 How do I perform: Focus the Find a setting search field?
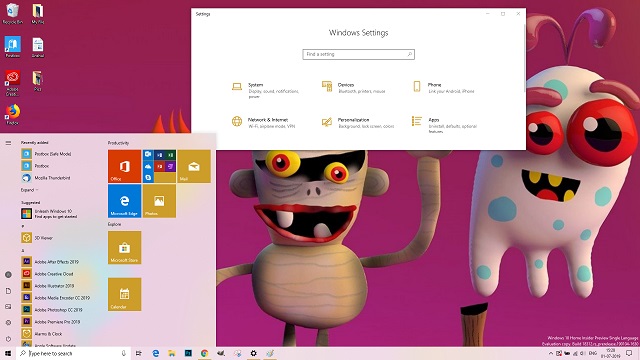point(359,54)
